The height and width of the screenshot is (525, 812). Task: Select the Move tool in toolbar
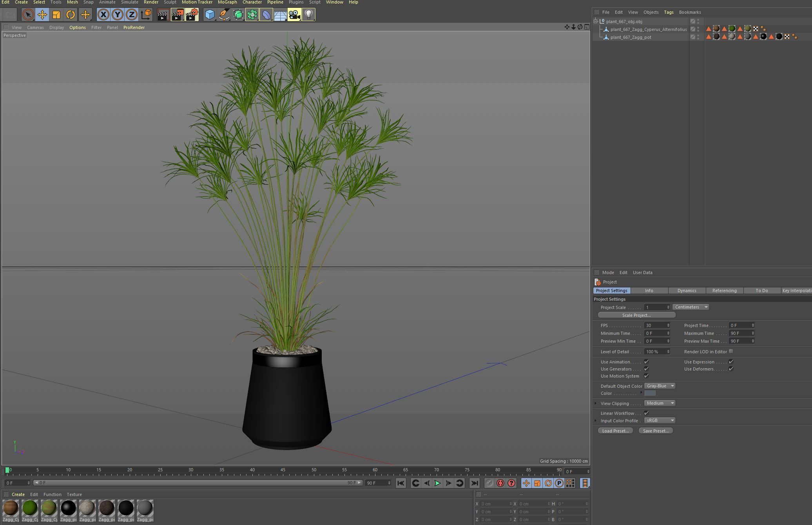pos(42,15)
